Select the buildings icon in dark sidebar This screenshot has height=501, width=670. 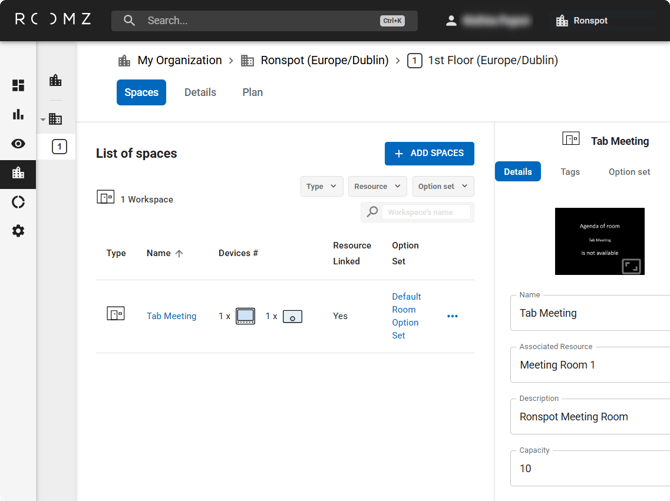[x=18, y=173]
